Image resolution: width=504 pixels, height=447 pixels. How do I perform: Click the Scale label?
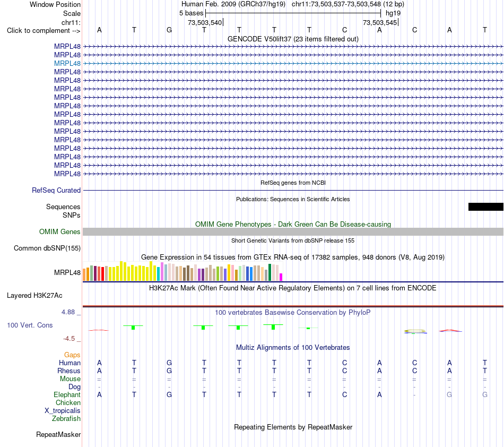(x=72, y=13)
